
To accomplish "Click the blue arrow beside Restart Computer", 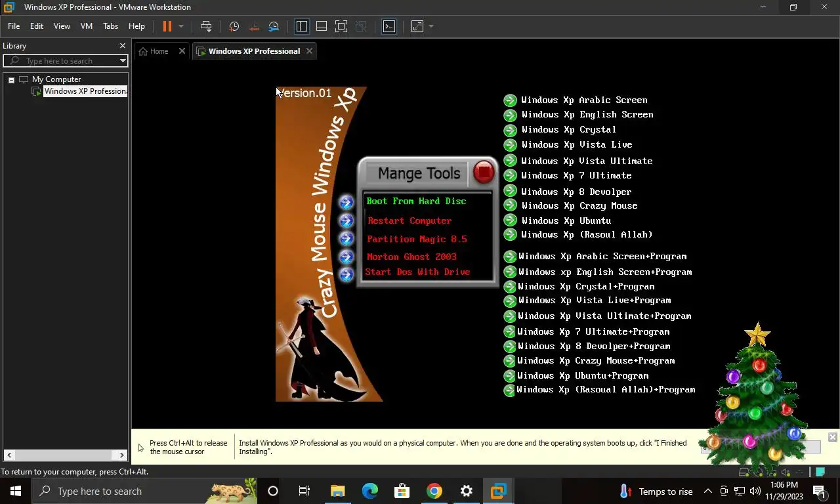I will [x=346, y=221].
